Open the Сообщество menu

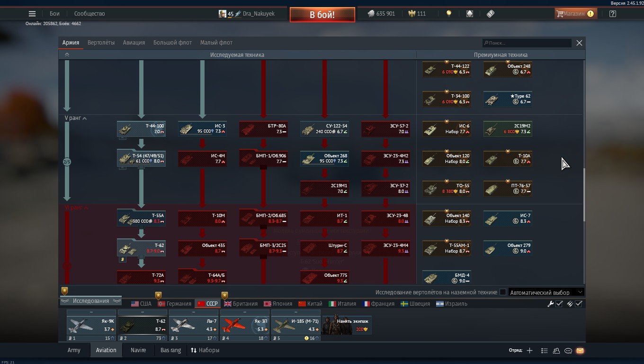click(89, 14)
